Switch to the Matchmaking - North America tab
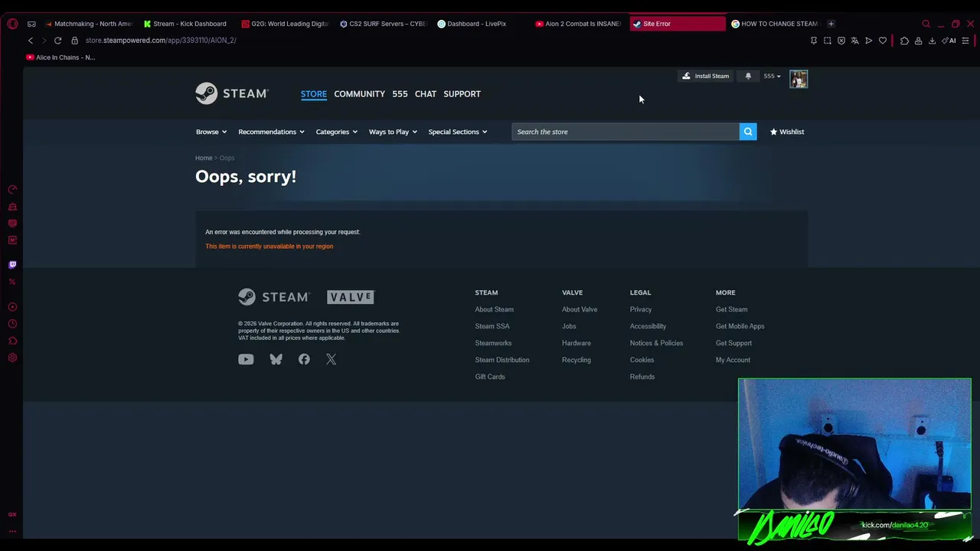This screenshot has height=551, width=980. point(88,24)
